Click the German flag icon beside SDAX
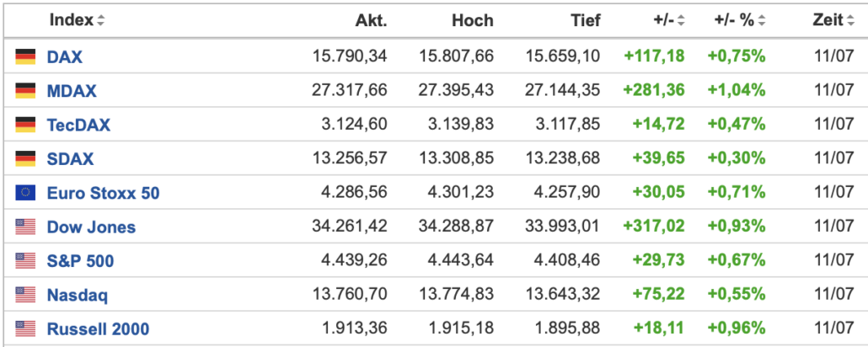 [25, 158]
